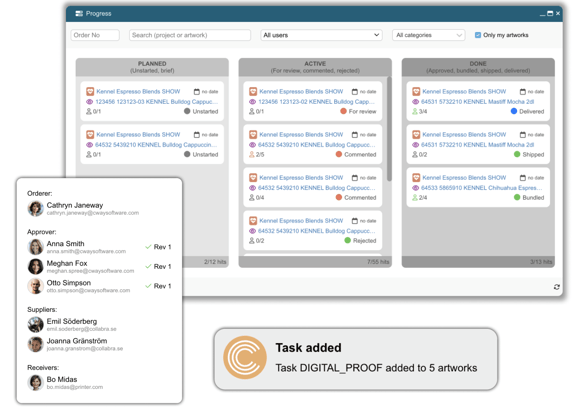Screen dimensions: 573x412
Task: Click project icon on the For review card
Action: tap(253, 91)
